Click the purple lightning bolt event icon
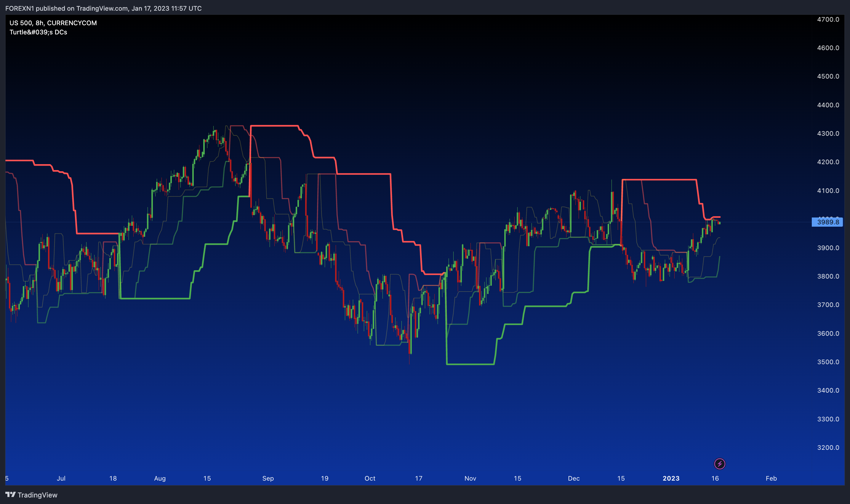This screenshot has height=504, width=850. point(720,464)
